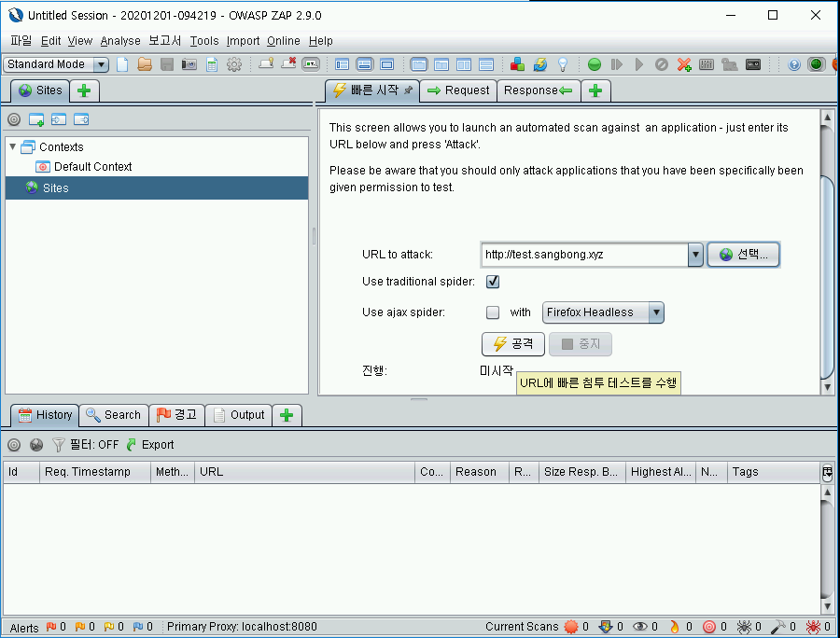Click the Snapshot Session camera icon
The width and height of the screenshot is (840, 638).
tap(189, 64)
